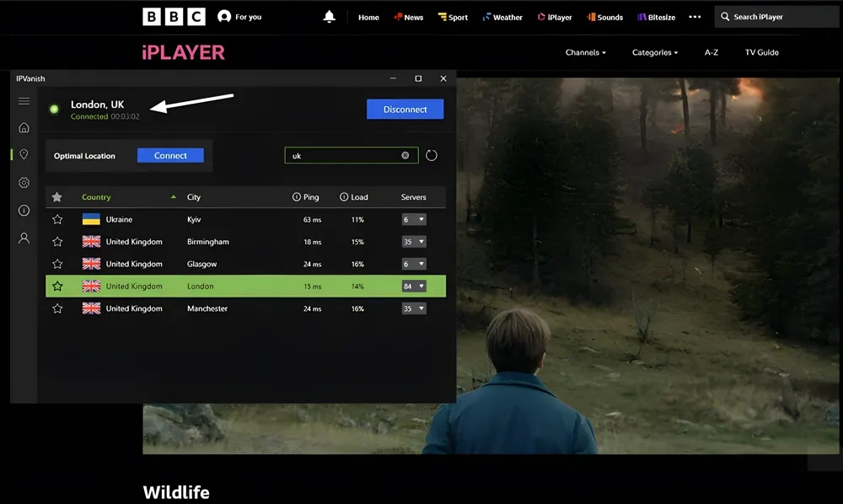Click Load info icon in header
This screenshot has width=843, height=504.
(344, 197)
